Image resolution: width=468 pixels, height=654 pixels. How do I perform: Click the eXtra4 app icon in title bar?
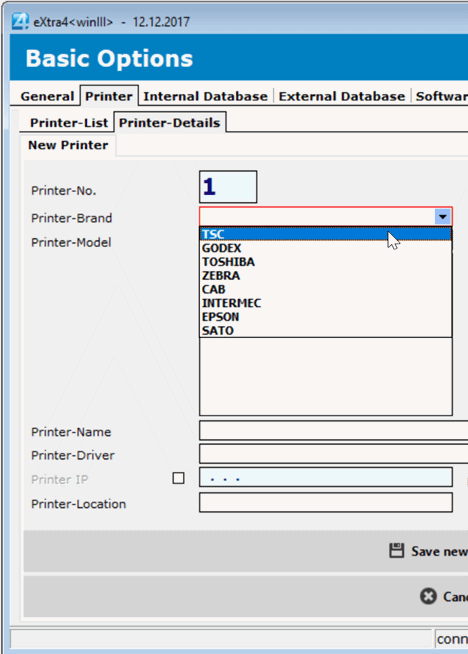20,21
